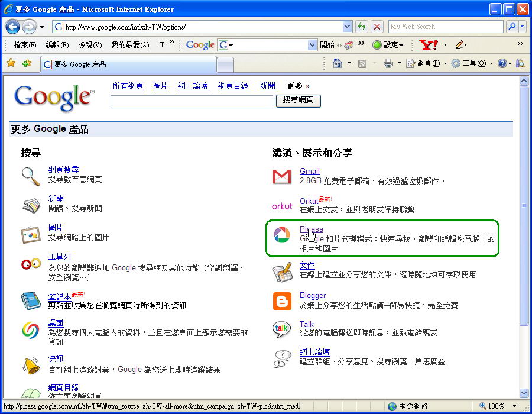Click the 開始 button on Google toolbar
This screenshot has height=414, width=532.
[327, 45]
